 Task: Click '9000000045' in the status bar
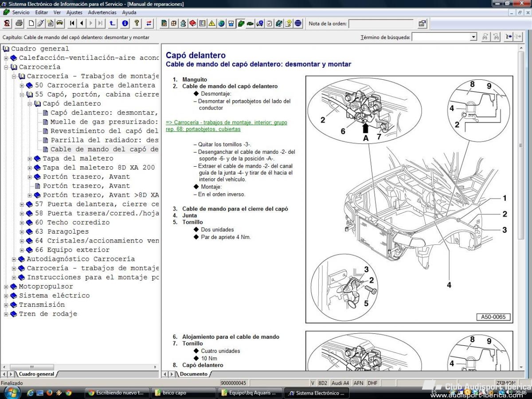pos(233,383)
